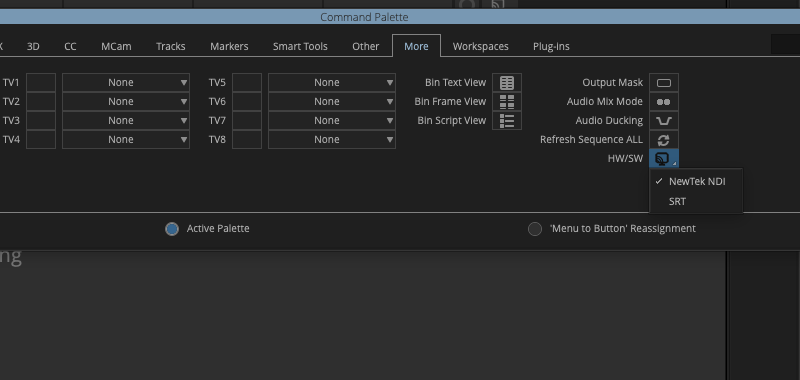Choose SRT in the popup menu

point(696,201)
